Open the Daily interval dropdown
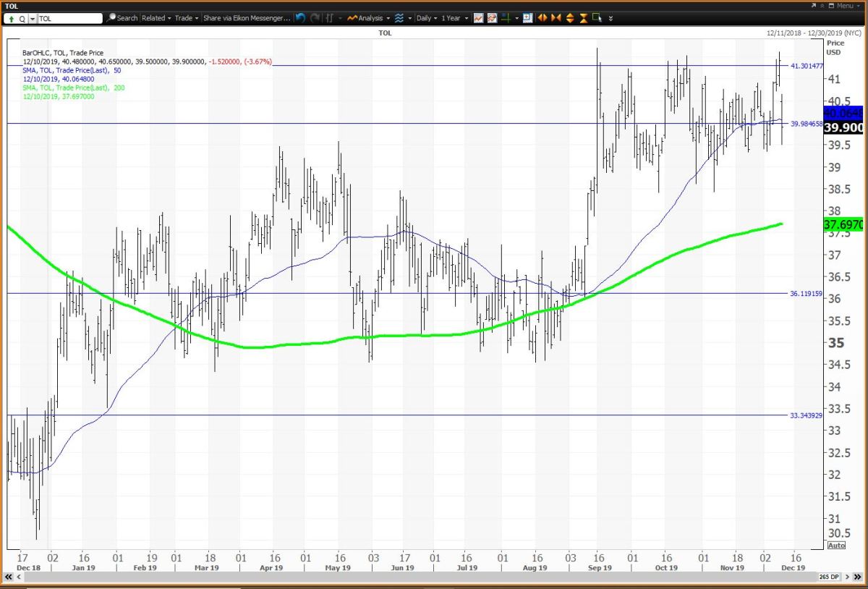The width and height of the screenshot is (868, 589). pyautogui.click(x=426, y=18)
